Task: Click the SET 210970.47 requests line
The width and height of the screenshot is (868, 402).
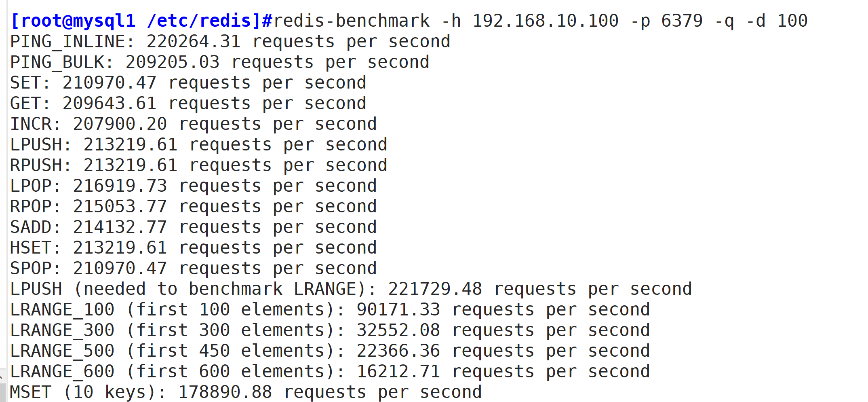Action: tap(188, 83)
